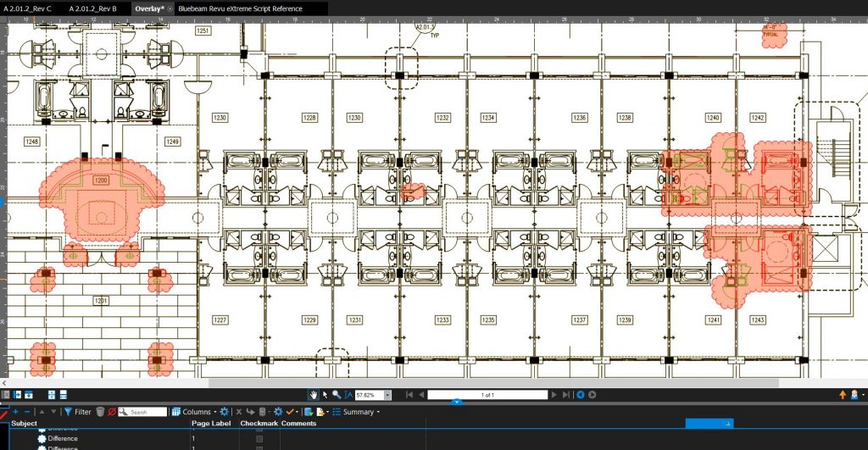Sort by Subject column header
Viewport: 868px width, 450px height.
[24, 424]
